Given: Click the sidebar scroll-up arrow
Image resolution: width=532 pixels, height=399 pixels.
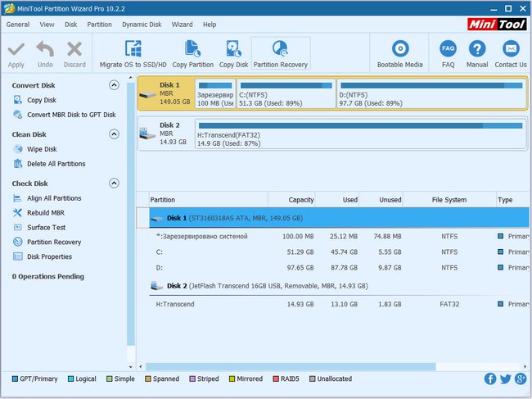Looking at the screenshot, I should pyautogui.click(x=131, y=78).
